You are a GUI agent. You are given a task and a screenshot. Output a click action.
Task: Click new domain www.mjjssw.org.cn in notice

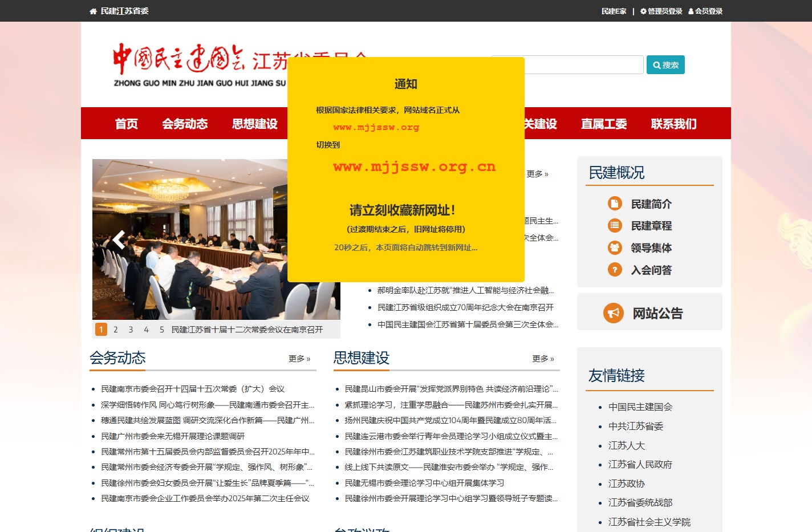(x=415, y=167)
